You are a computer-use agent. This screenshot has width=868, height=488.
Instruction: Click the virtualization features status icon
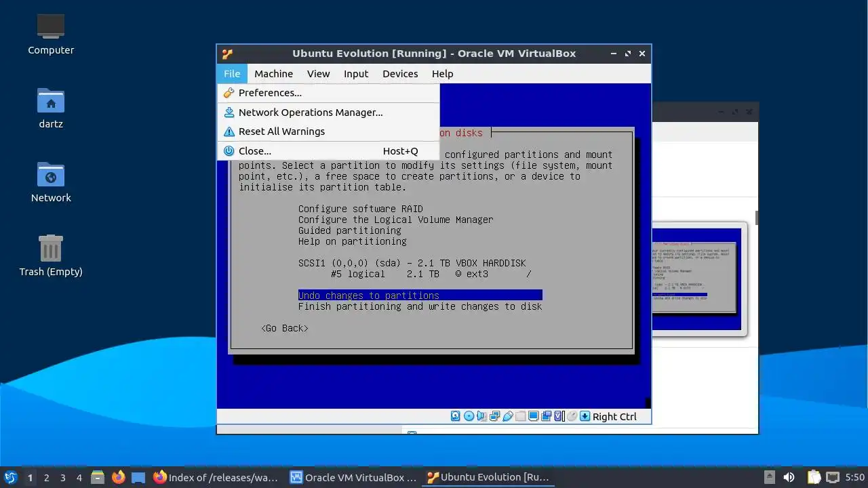click(x=559, y=416)
